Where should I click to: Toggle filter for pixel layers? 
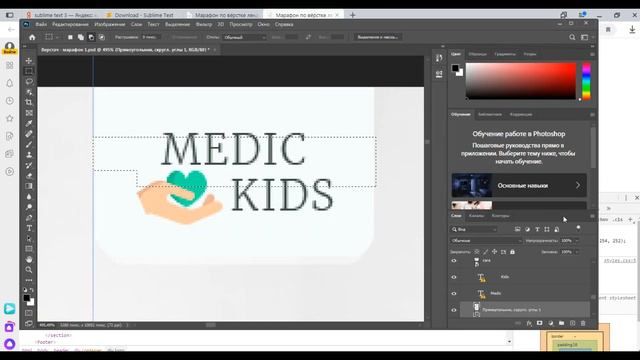518,229
